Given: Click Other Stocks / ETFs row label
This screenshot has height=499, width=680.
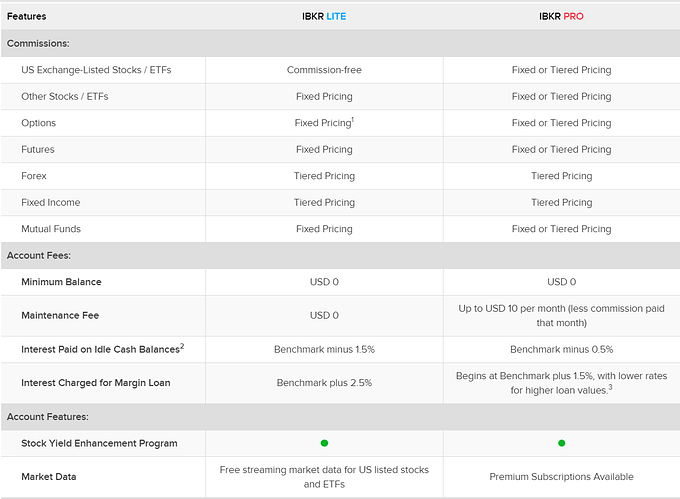Looking at the screenshot, I should (x=65, y=96).
